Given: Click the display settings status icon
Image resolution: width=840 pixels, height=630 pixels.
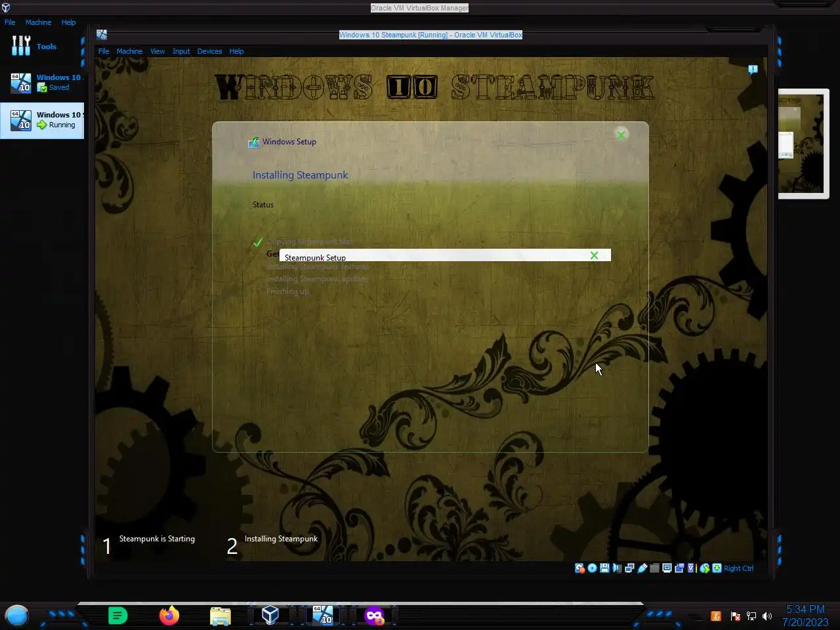Looking at the screenshot, I should point(667,568).
